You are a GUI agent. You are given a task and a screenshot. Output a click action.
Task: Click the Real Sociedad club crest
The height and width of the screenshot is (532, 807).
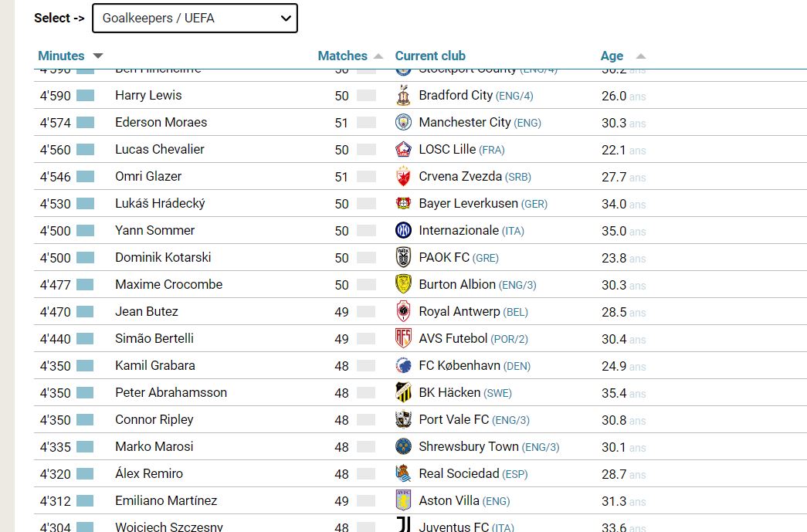point(403,473)
